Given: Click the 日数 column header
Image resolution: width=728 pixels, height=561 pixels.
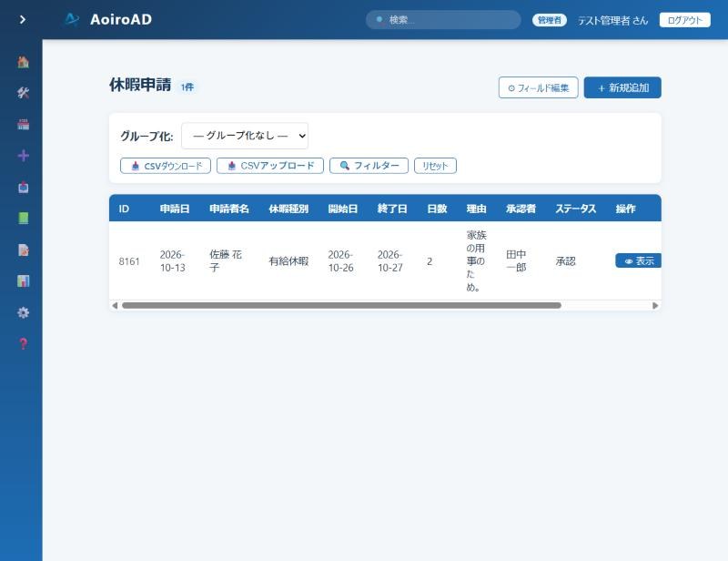Looking at the screenshot, I should pyautogui.click(x=437, y=209).
